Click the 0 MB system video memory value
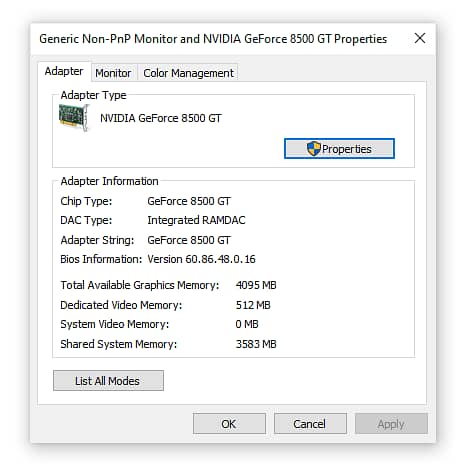Screen dimensions: 476x475 point(247,324)
